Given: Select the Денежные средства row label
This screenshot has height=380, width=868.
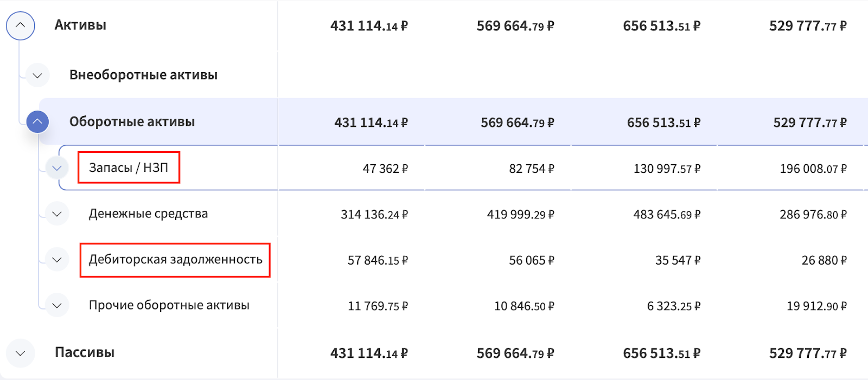Looking at the screenshot, I should pos(148,214).
